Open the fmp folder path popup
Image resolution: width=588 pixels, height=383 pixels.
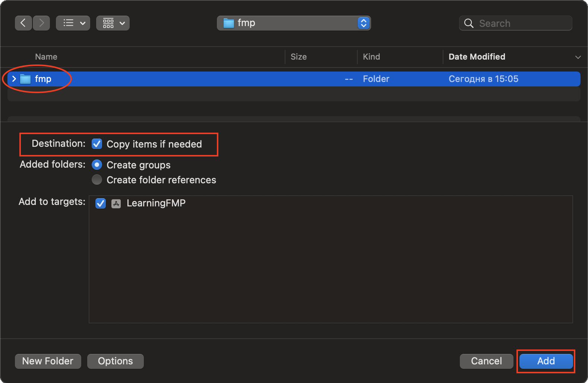(x=294, y=23)
